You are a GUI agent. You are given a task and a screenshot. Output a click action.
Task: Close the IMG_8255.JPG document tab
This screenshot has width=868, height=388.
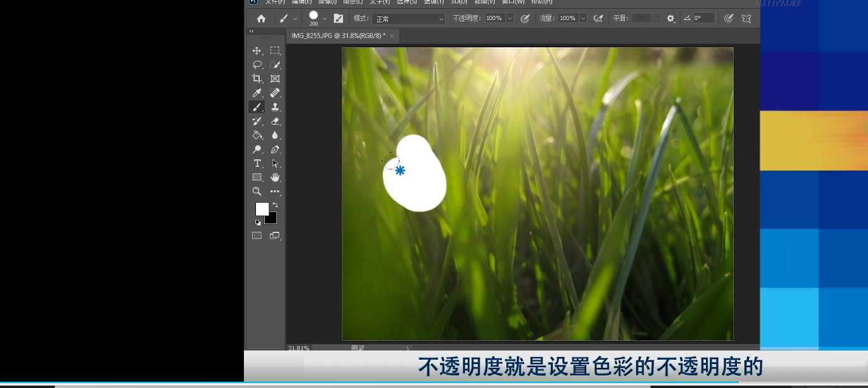[391, 36]
